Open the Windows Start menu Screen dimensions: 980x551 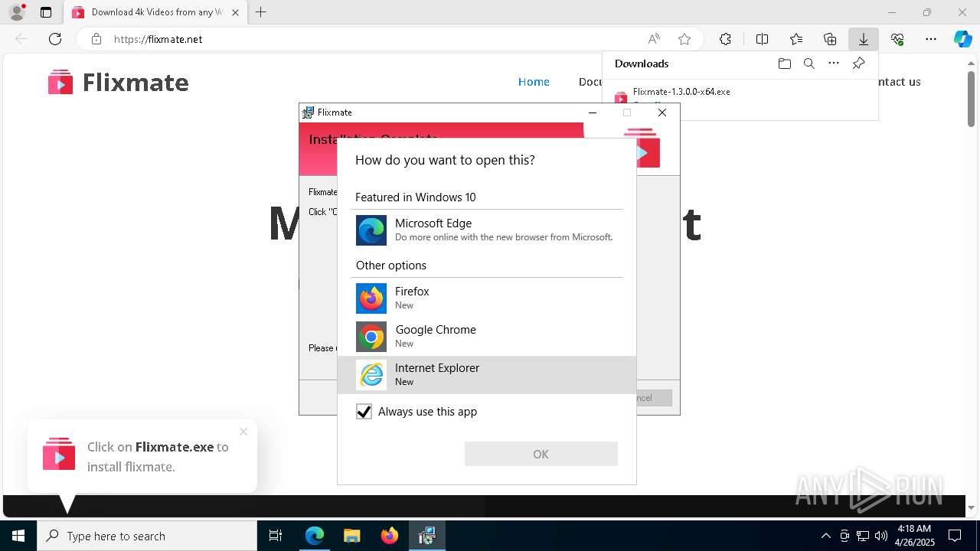18,536
